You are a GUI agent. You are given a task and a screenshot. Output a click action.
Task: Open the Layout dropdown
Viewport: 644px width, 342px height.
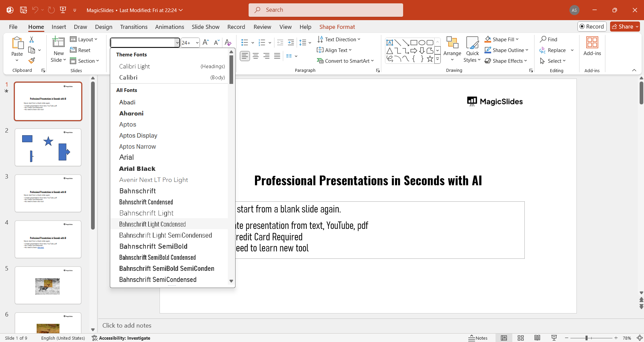pyautogui.click(x=84, y=39)
